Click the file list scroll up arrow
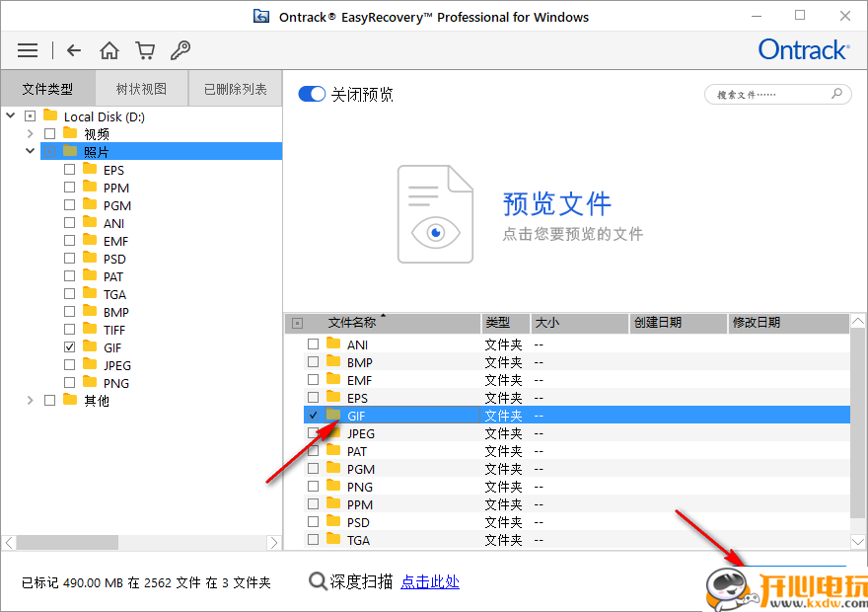This screenshot has height=612, width=868. click(x=858, y=321)
